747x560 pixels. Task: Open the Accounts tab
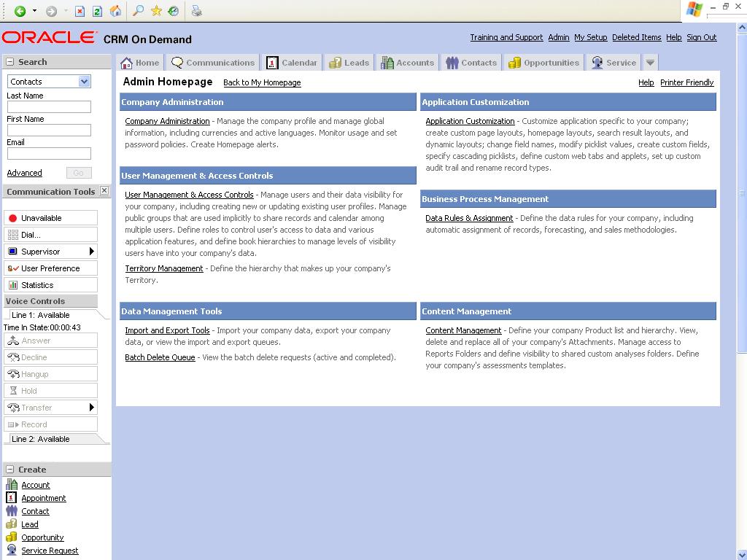(407, 63)
